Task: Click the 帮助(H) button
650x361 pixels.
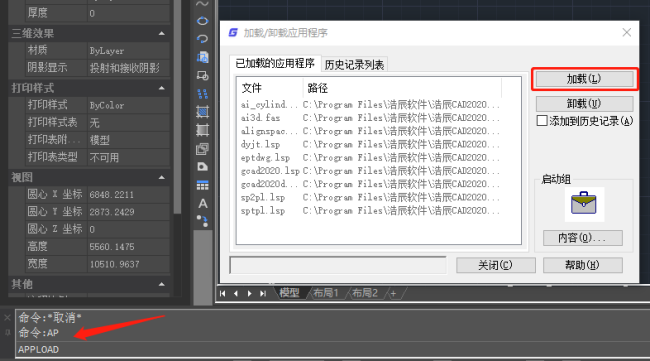Action: coord(582,265)
